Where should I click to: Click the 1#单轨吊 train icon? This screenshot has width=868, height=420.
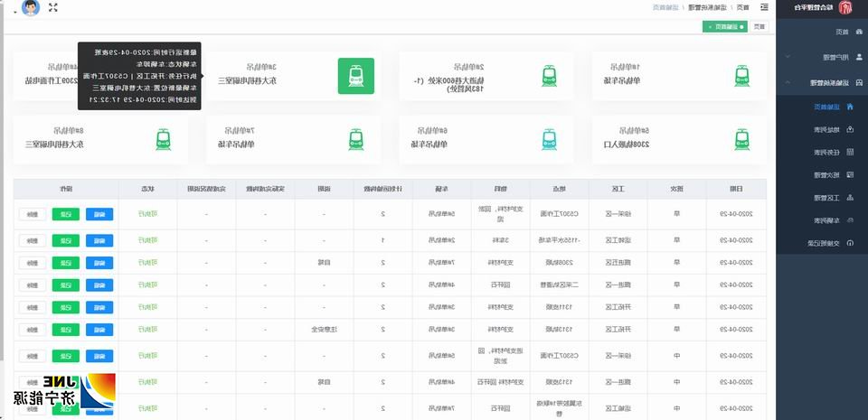point(741,76)
